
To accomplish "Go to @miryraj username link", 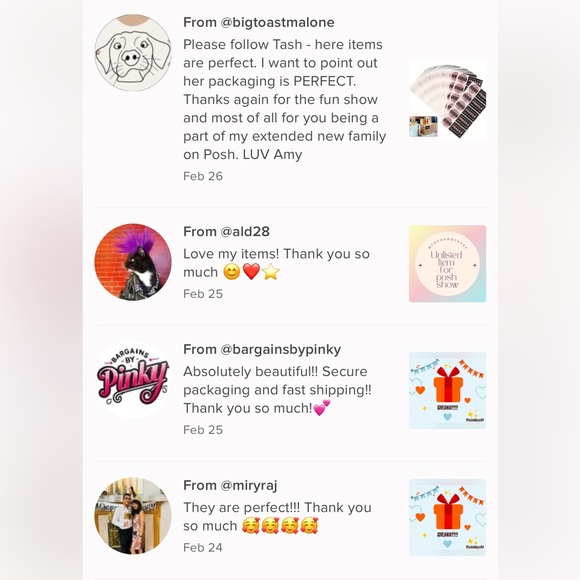I will coord(249,486).
